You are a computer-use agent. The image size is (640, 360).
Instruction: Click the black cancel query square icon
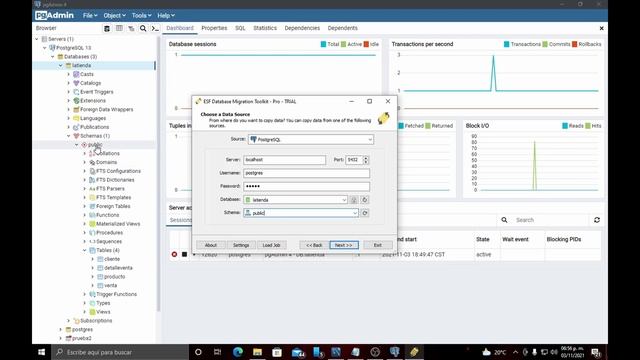184,254
